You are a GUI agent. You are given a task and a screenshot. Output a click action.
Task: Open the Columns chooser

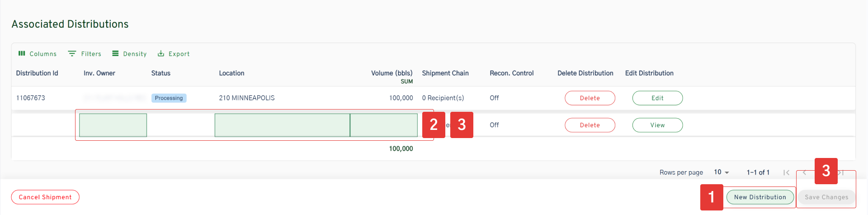coord(38,54)
